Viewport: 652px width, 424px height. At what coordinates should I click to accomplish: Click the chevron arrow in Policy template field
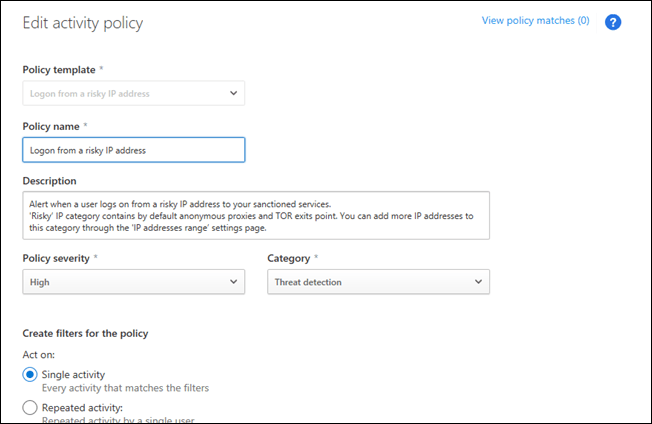[233, 94]
